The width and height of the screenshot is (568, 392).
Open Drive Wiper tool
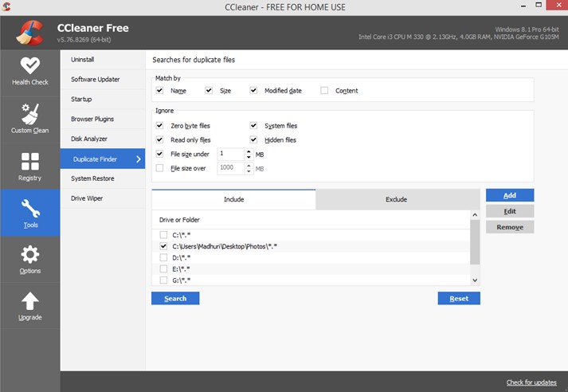(103, 198)
